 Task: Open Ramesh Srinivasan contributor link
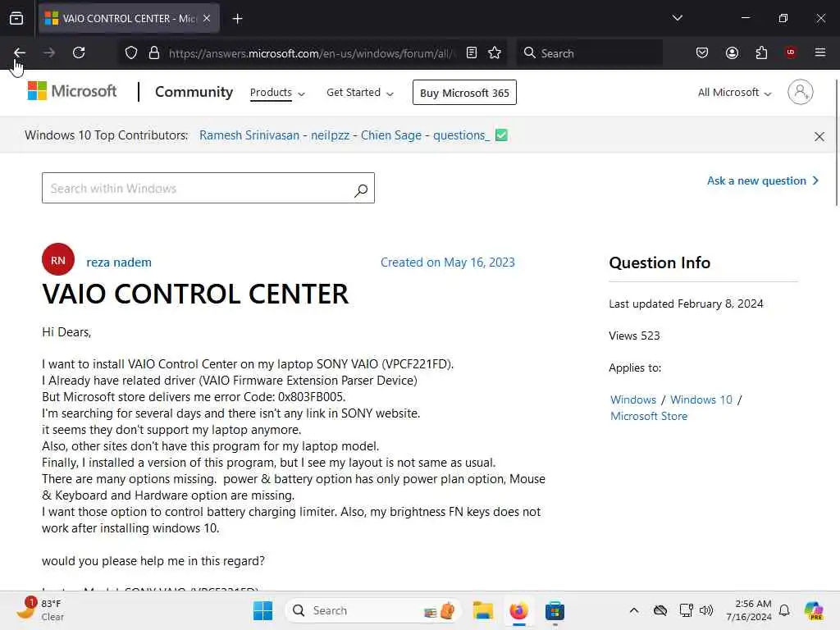[x=249, y=135]
